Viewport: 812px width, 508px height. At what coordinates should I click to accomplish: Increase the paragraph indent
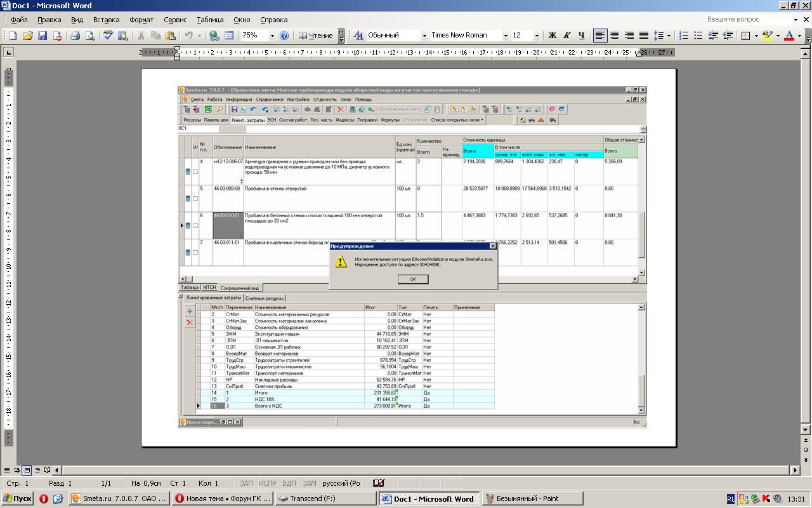pyautogui.click(x=728, y=36)
